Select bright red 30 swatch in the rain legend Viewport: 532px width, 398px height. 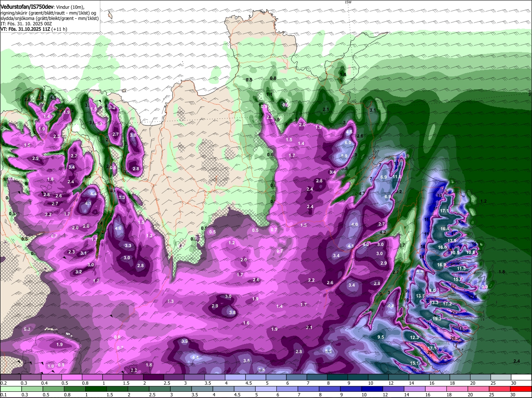pyautogui.click(x=521, y=389)
